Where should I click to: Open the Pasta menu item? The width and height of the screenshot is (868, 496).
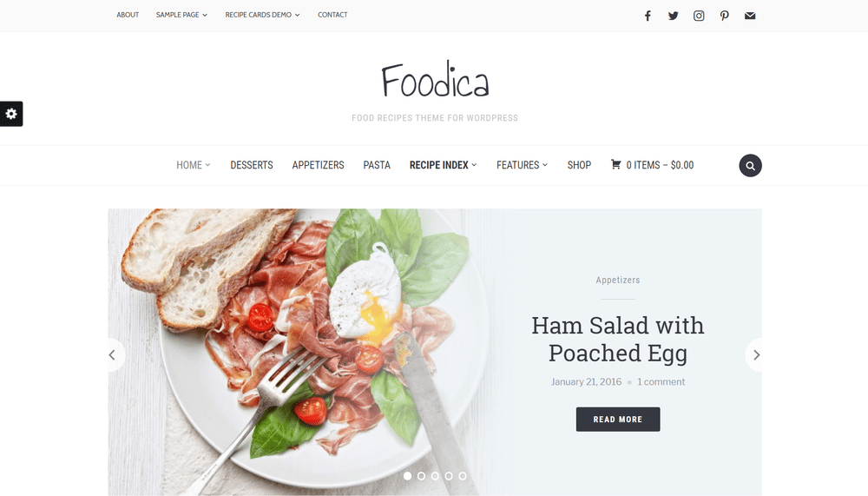click(x=377, y=165)
